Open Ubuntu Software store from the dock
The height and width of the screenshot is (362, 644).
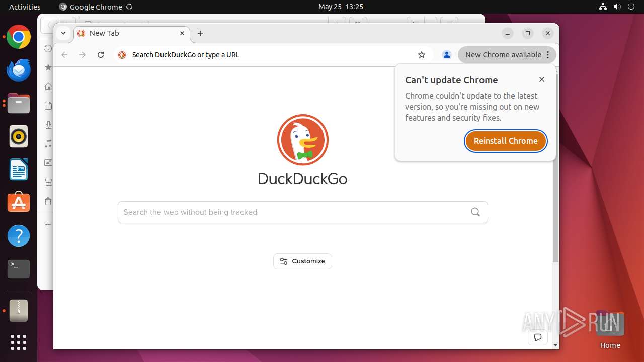(19, 203)
